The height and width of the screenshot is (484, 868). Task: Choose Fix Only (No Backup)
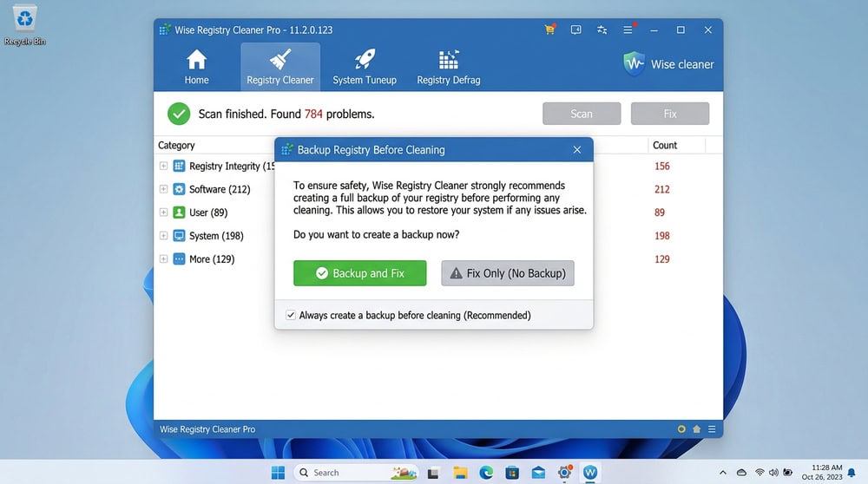pos(508,273)
